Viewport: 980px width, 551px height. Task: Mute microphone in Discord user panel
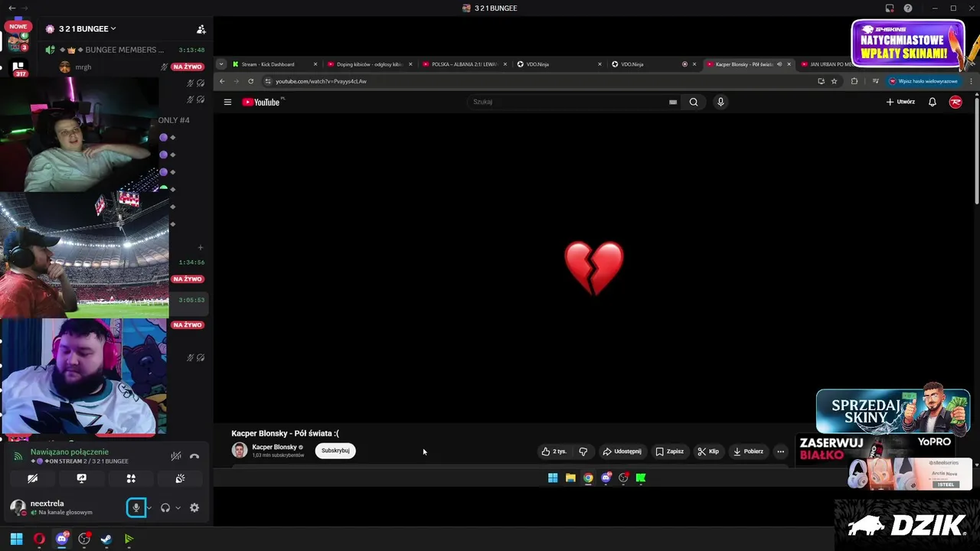(136, 507)
